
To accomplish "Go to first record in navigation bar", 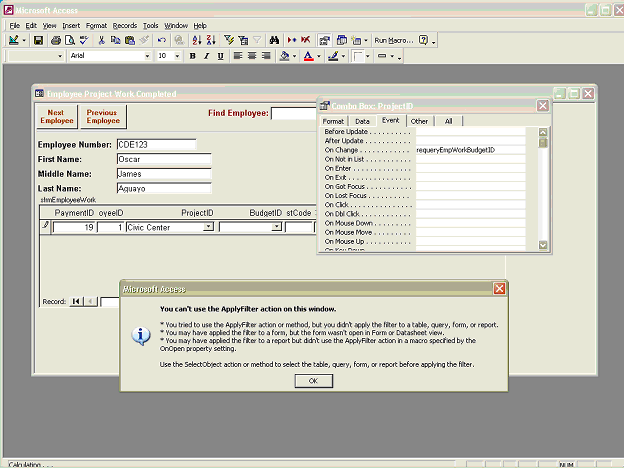I will pyautogui.click(x=75, y=302).
